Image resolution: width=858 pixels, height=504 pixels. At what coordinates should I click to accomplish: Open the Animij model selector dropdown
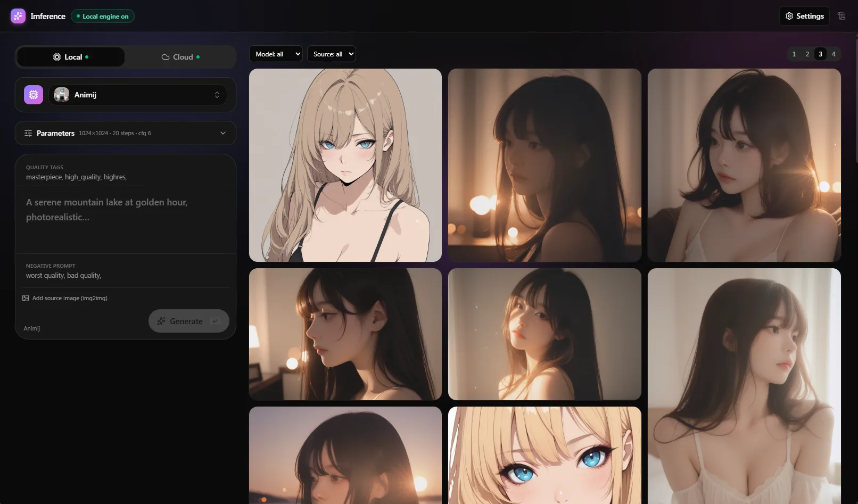(x=138, y=95)
